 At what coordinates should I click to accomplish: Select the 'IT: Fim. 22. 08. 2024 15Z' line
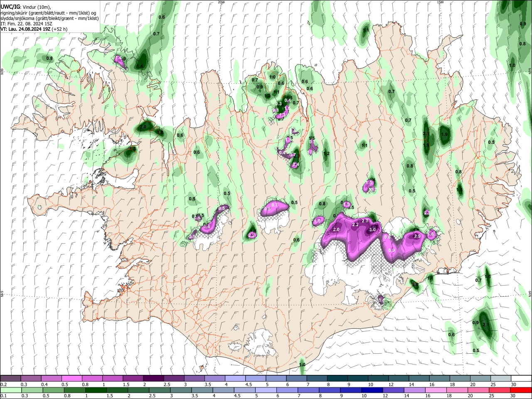[x=26, y=24]
